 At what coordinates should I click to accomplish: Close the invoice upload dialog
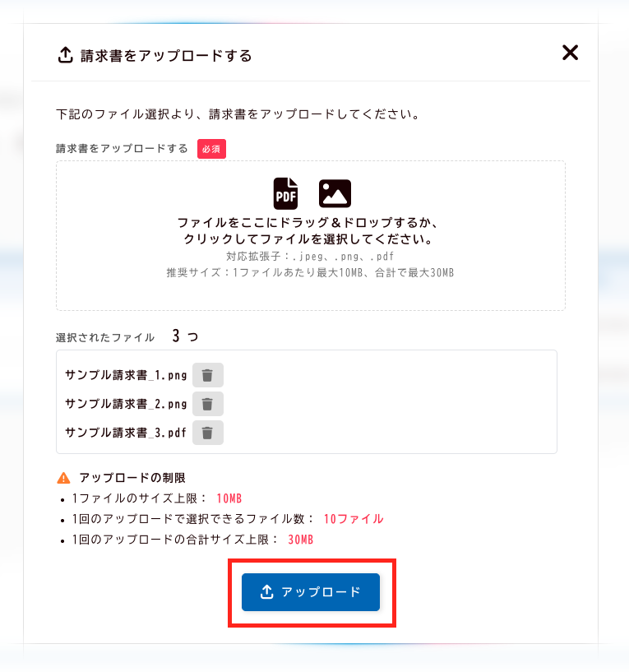click(x=570, y=53)
